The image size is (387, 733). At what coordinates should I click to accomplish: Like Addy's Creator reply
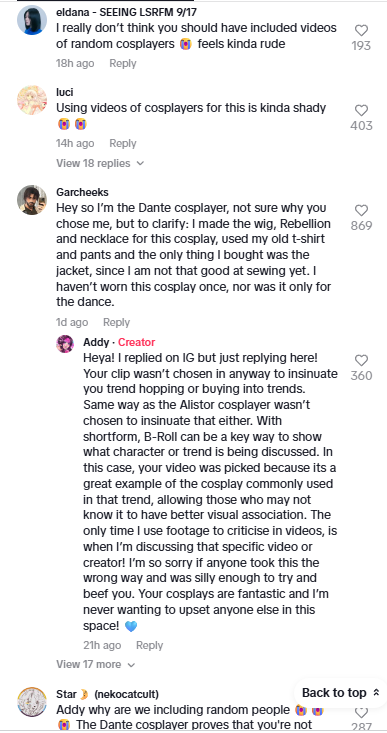[361, 361]
